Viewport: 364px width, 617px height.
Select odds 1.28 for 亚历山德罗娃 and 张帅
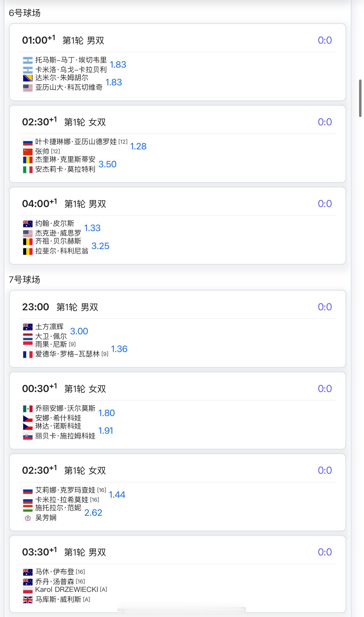[138, 146]
